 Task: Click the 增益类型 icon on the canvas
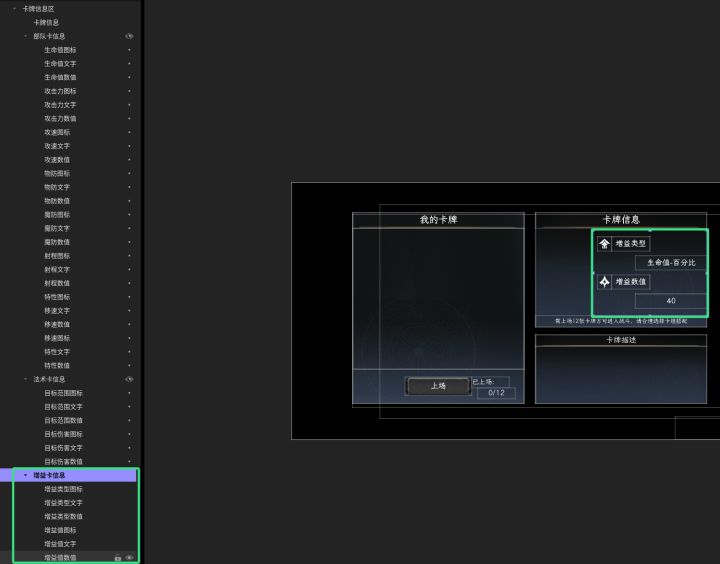click(604, 243)
